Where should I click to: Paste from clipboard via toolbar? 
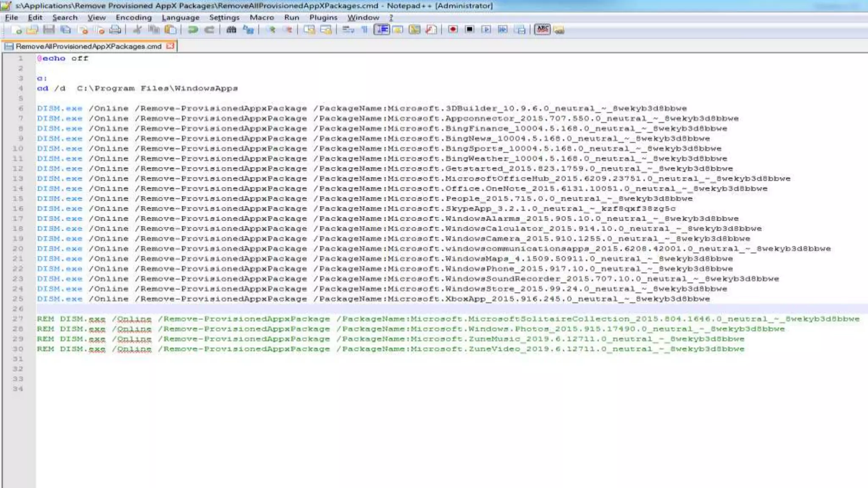tap(170, 30)
